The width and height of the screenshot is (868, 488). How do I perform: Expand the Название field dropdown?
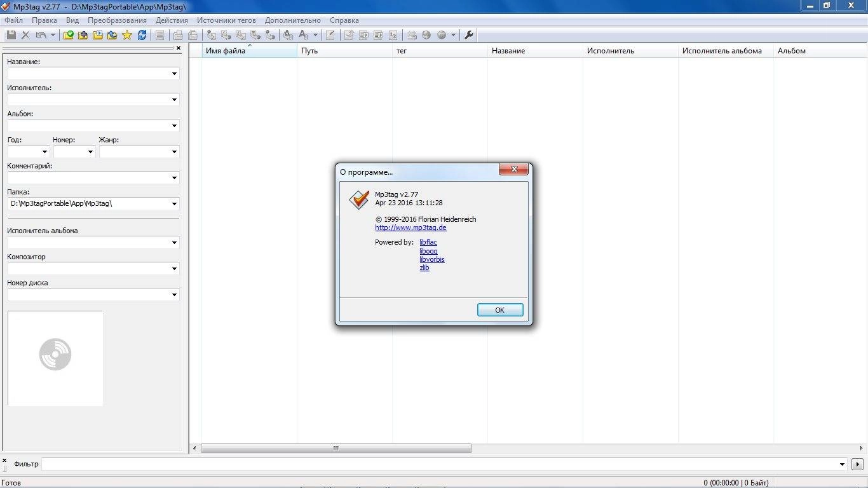(174, 74)
